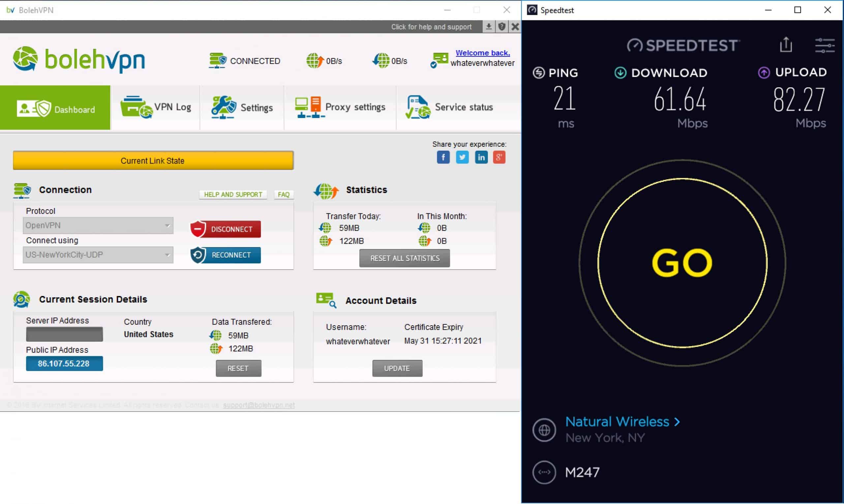Share on Facebook icon

pyautogui.click(x=443, y=157)
